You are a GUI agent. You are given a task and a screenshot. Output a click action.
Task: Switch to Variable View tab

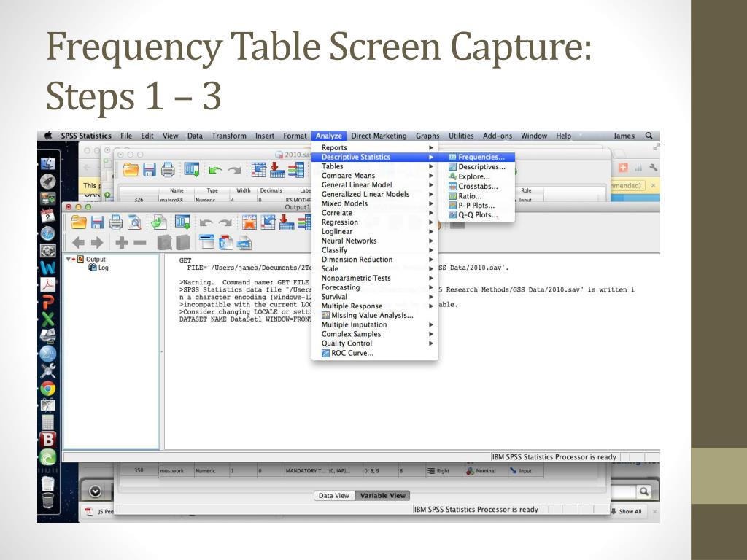pyautogui.click(x=382, y=495)
